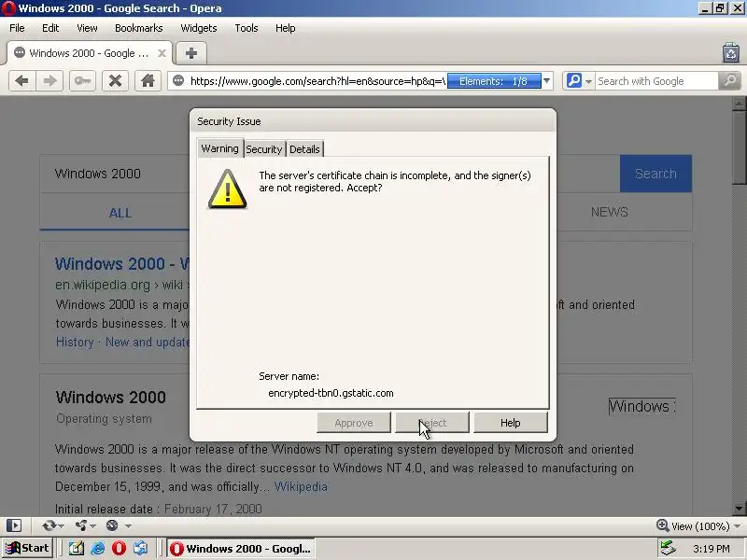Go forward with the forward arrow button
Viewport: 747px width, 560px height.
tap(49, 80)
